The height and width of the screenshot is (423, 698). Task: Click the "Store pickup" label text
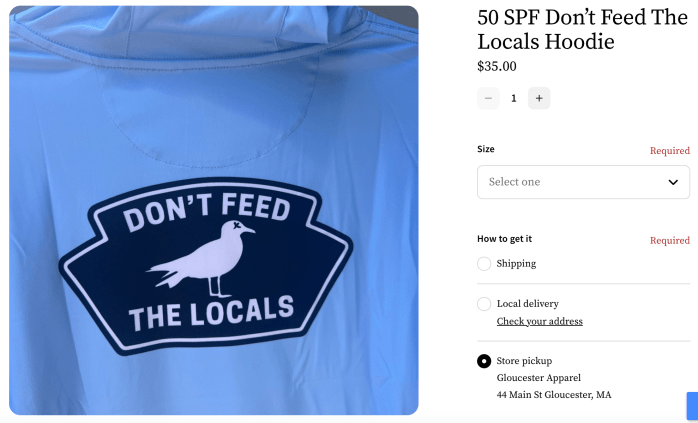[524, 361]
